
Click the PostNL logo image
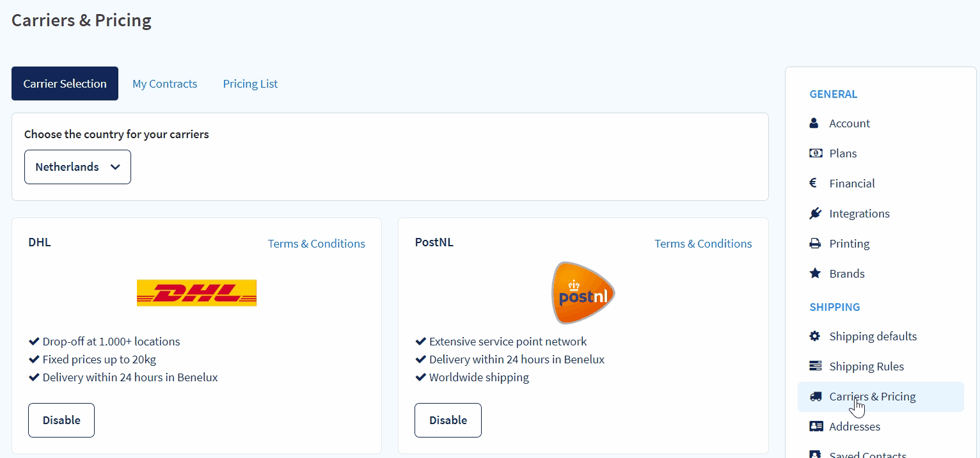(583, 292)
